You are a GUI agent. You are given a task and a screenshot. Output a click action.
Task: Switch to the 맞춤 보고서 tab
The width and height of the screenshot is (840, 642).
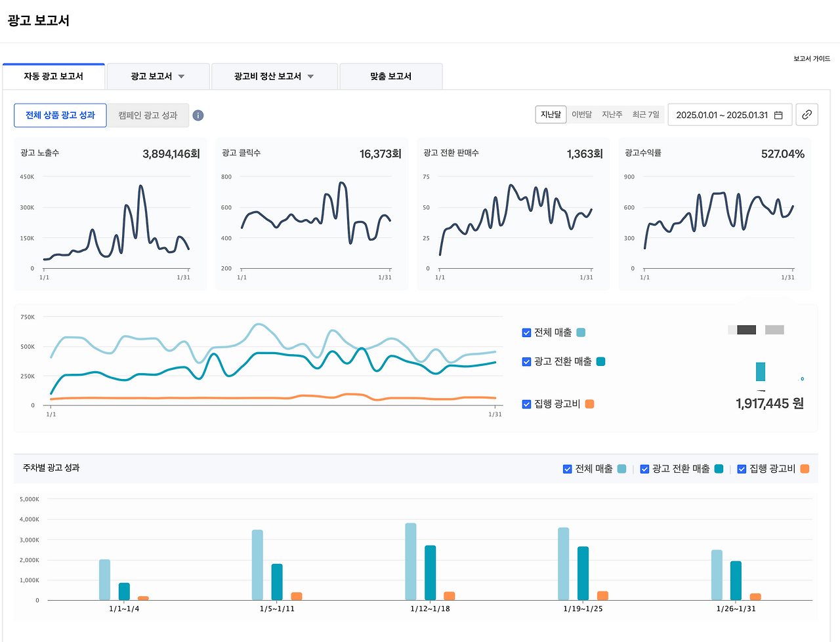click(x=391, y=76)
